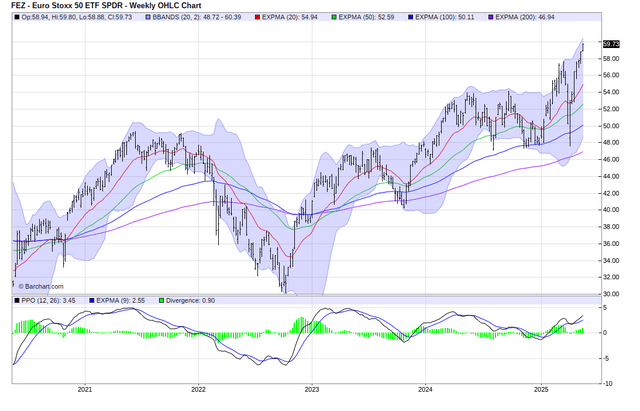The height and width of the screenshot is (411, 640).
Task: Click the 2023 date axis label
Action: point(312,390)
